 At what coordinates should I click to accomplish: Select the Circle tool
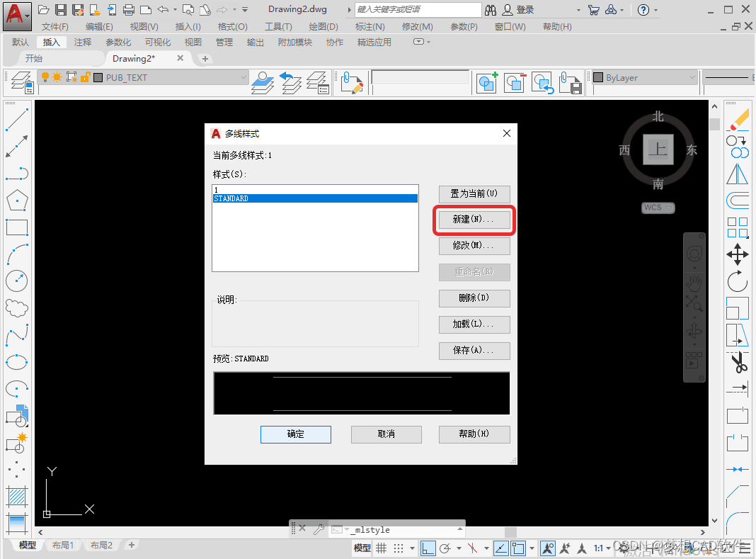[17, 281]
